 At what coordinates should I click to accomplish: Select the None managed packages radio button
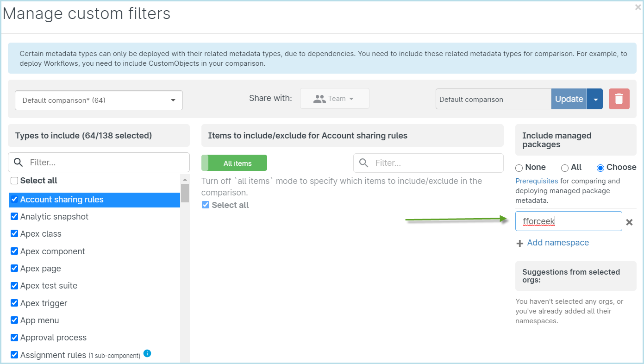(x=519, y=168)
